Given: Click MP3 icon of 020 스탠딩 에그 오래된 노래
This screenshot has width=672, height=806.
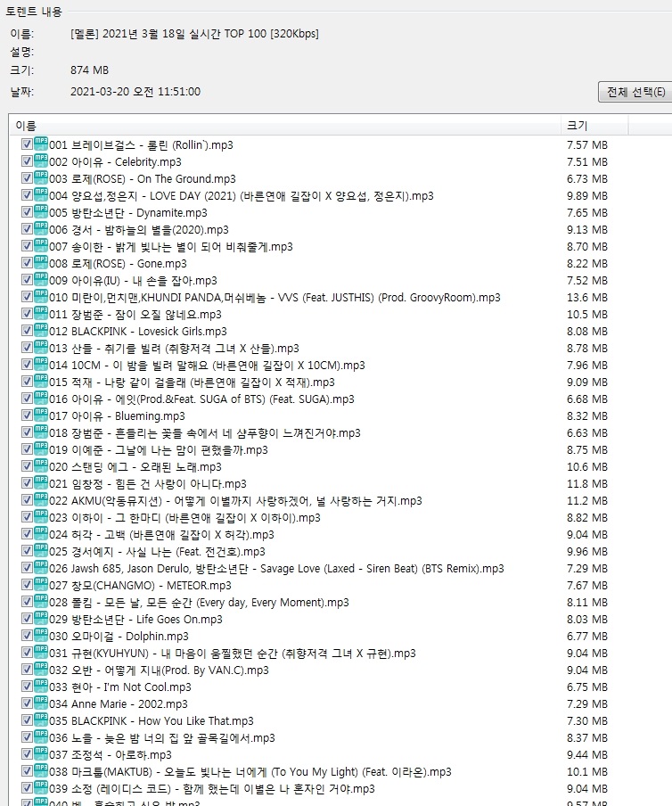Looking at the screenshot, I should (41, 466).
